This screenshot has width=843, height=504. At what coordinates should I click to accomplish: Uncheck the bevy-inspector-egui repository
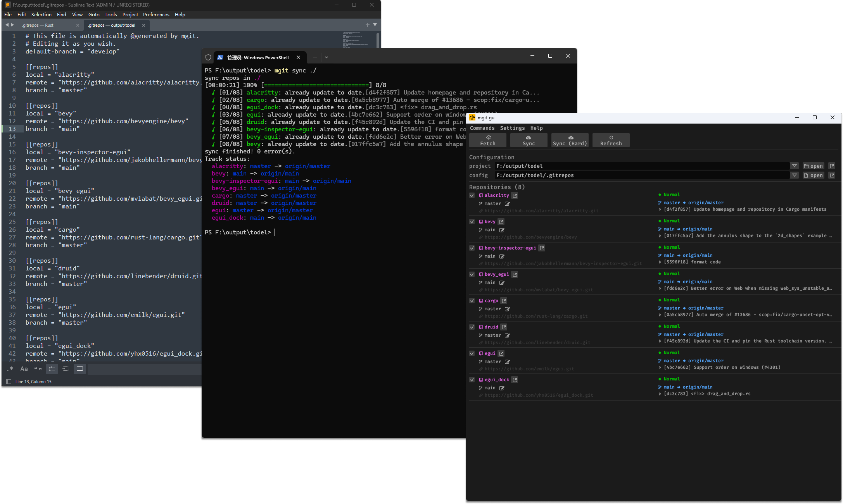[x=472, y=248]
